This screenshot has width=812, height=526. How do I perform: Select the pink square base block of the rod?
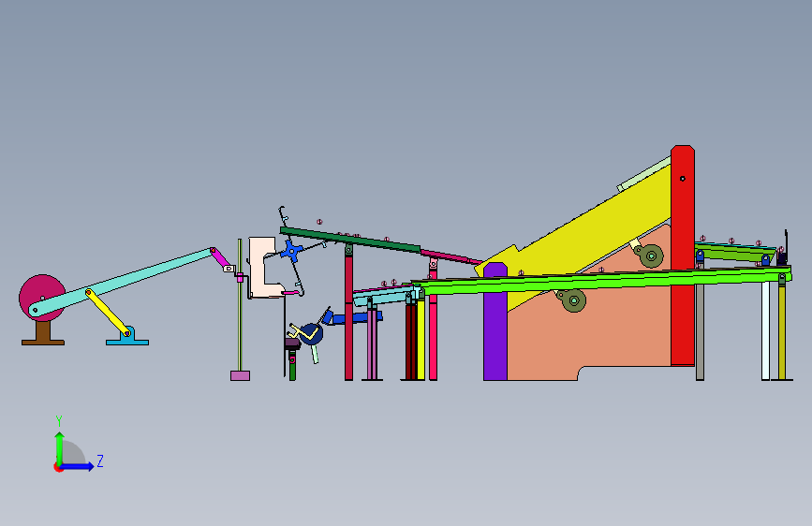coord(241,376)
